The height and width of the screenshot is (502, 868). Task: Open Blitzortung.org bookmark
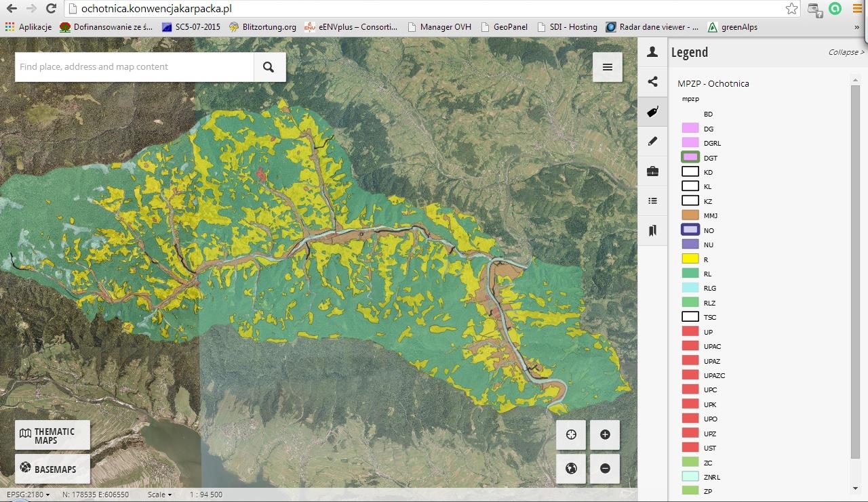(262, 27)
